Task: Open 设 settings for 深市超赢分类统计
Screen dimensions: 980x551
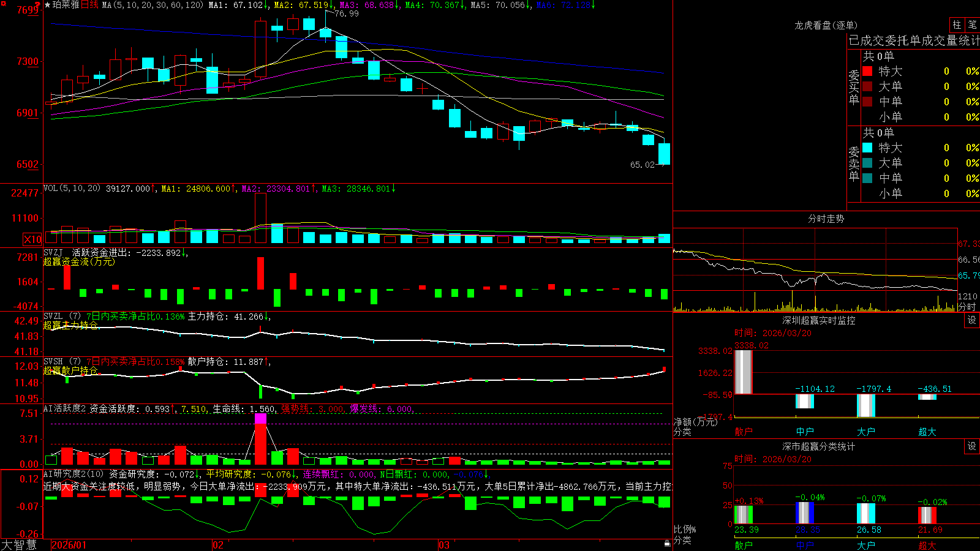Action: click(972, 446)
